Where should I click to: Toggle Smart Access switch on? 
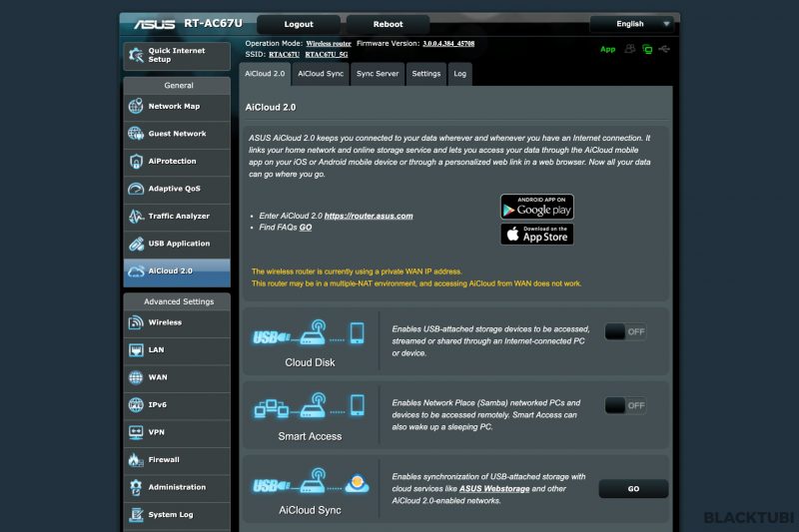click(x=625, y=406)
